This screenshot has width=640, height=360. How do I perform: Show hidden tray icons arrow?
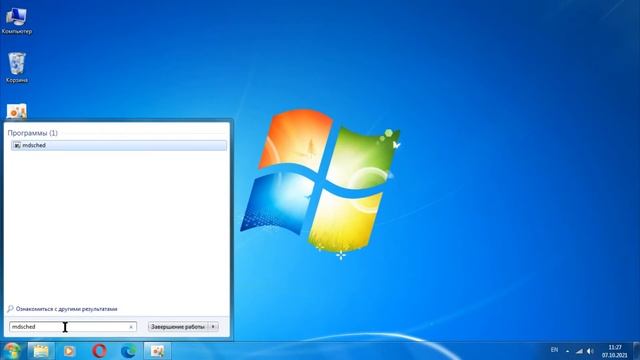[x=567, y=351]
